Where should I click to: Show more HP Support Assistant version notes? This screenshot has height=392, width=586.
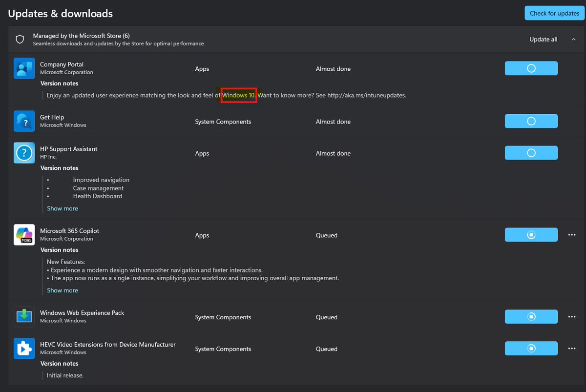tap(63, 208)
